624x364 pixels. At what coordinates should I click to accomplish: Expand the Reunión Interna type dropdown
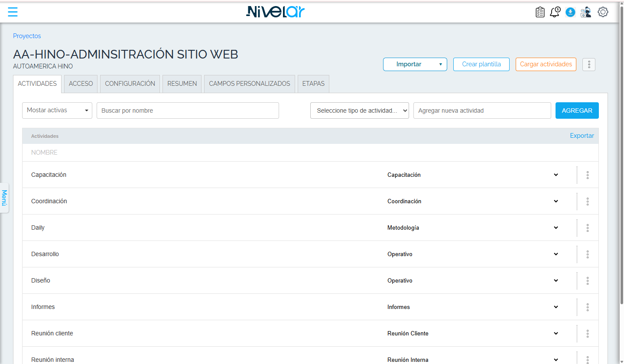coord(473,360)
